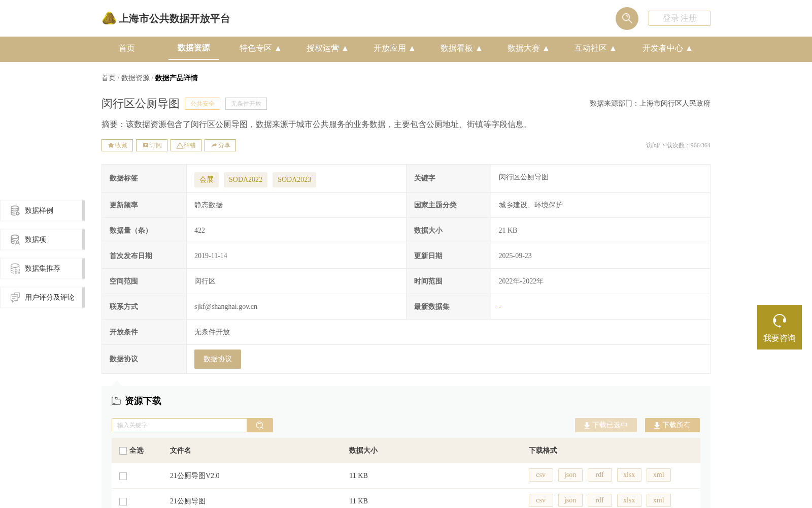Viewport: 812px width, 508px height.
Task: Click 首页 in the breadcrumb
Action: coord(109,78)
